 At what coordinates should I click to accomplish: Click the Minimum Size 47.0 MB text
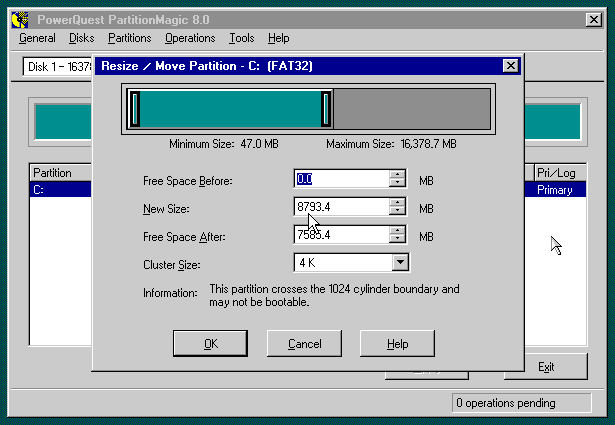(x=224, y=144)
